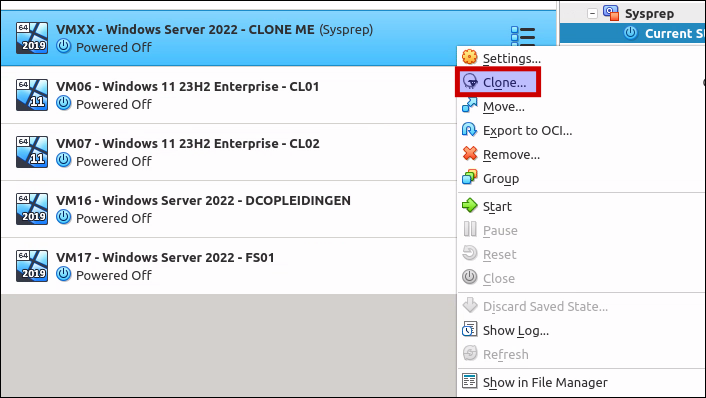Viewport: 706px width, 398px height.
Task: Click the Clone sheep icon
Action: [470, 81]
